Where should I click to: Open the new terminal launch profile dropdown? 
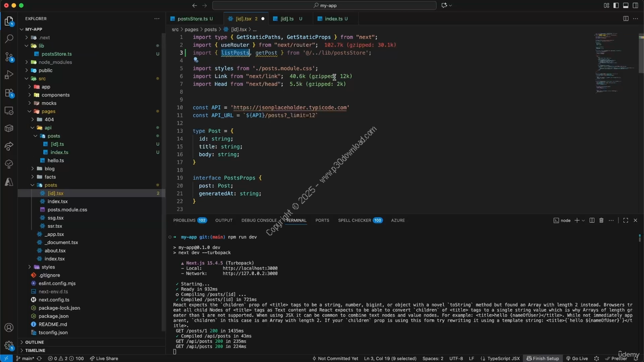pyautogui.click(x=584, y=220)
